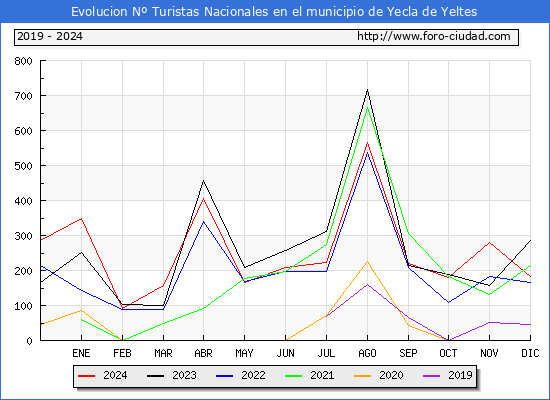Select the '2024' legend label
This screenshot has height=400, width=550.
[115, 375]
